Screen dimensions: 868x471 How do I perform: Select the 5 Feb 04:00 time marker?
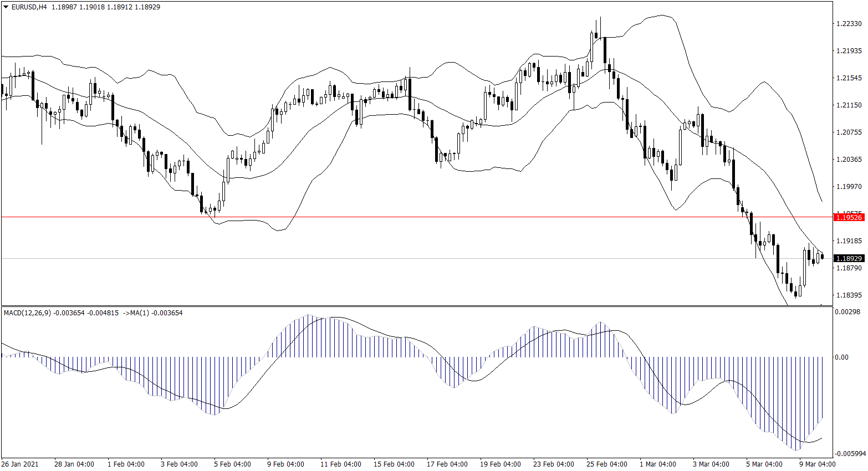coord(232,464)
